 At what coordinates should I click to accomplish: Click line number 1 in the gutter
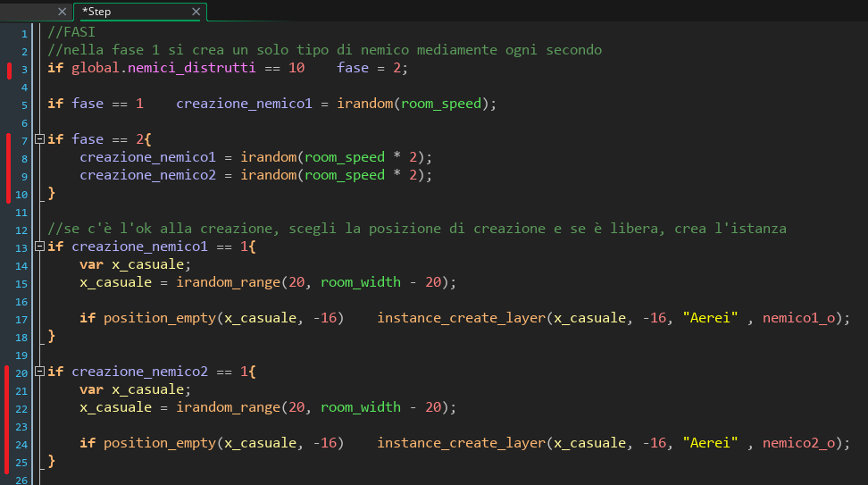pos(24,34)
